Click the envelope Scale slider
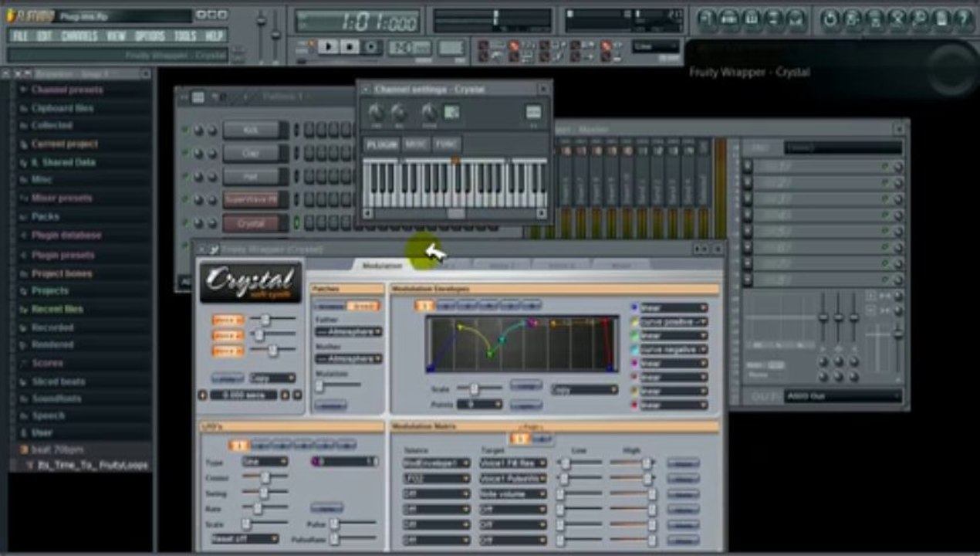This screenshot has height=556, width=980. coord(480,388)
